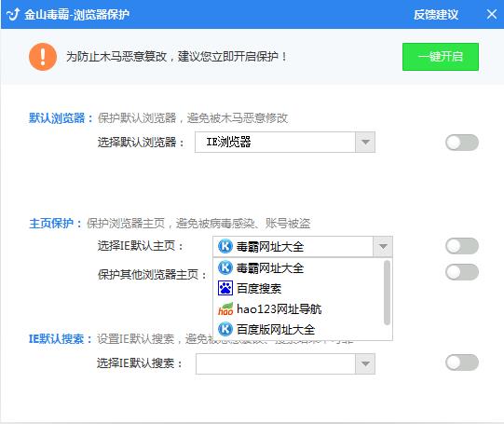The height and width of the screenshot is (424, 504).
Task: Collapse the IE homepage dropdown arrow
Action: point(383,247)
